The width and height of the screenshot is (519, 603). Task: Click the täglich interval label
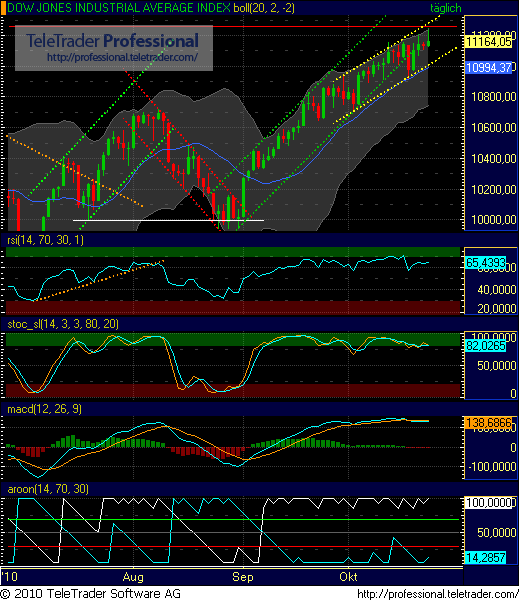[x=446, y=8]
